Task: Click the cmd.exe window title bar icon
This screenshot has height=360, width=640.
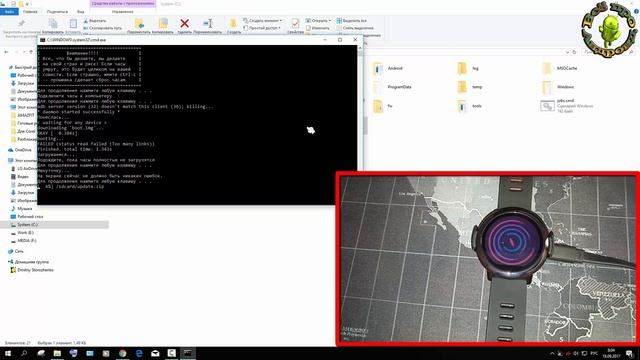Action: coord(42,40)
